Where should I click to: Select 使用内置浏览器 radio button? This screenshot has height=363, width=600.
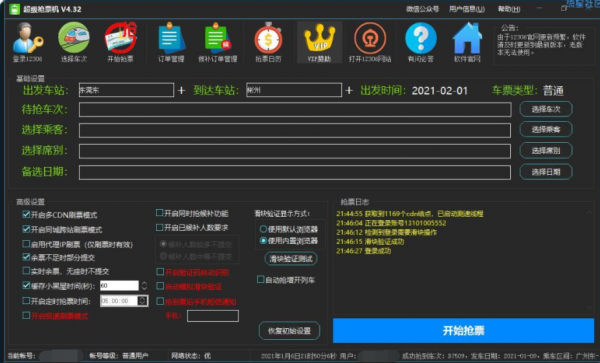pos(263,241)
